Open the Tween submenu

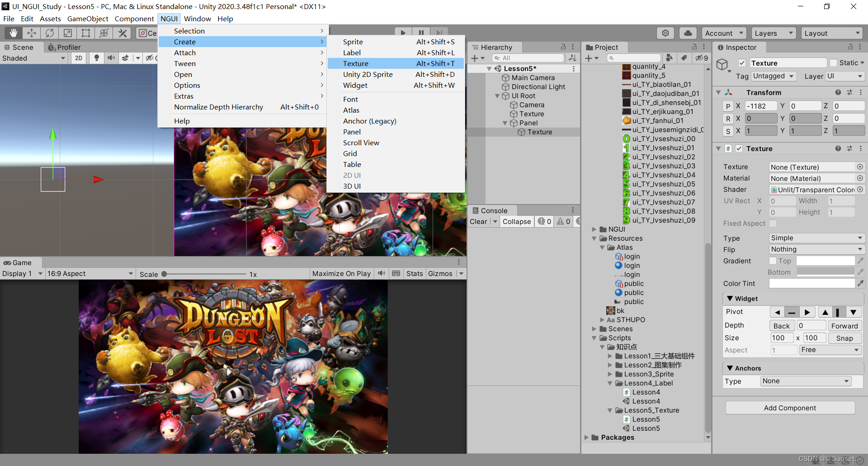point(242,63)
